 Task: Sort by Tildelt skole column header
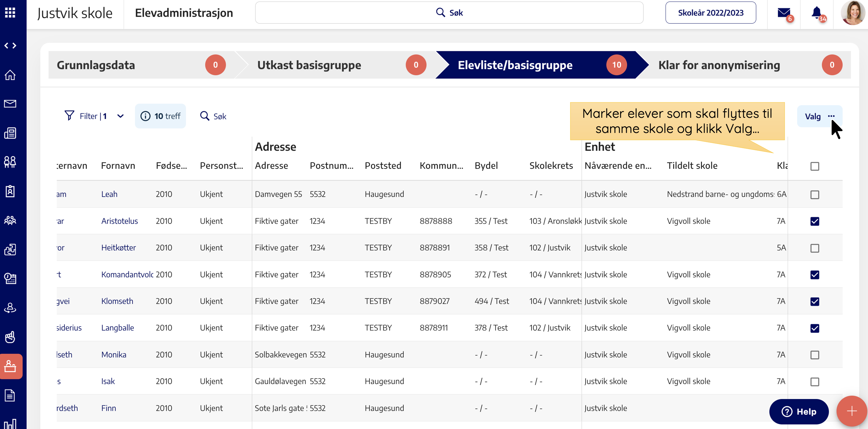tap(692, 165)
